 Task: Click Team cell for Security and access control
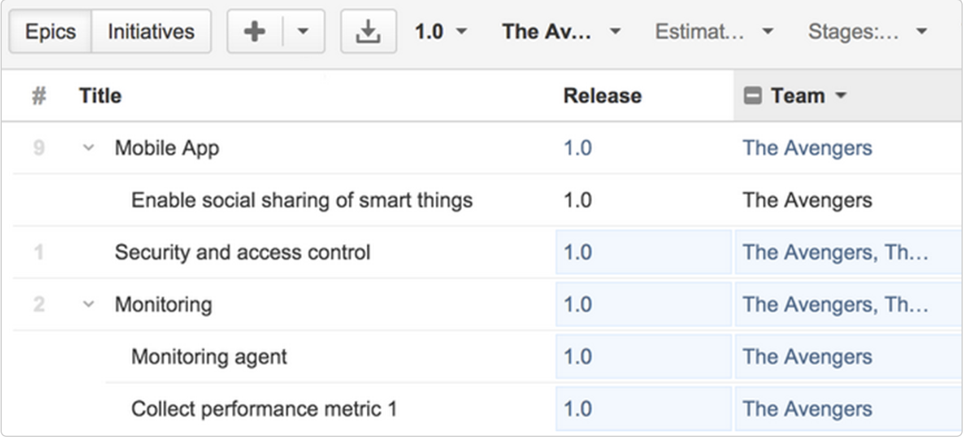pos(848,252)
